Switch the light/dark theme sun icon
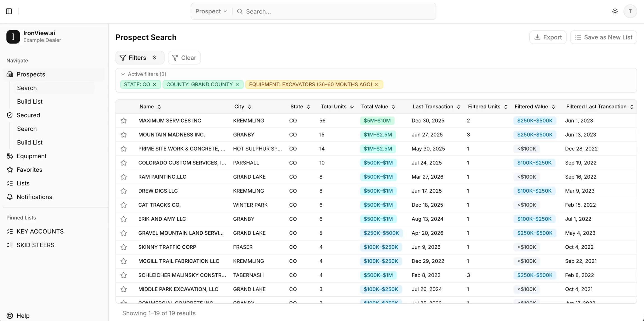644x321 pixels. [x=615, y=11]
